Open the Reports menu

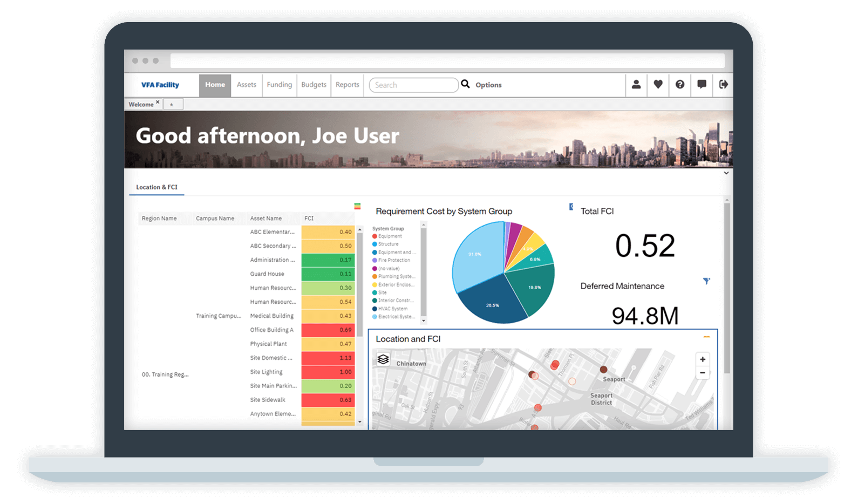pyautogui.click(x=347, y=85)
